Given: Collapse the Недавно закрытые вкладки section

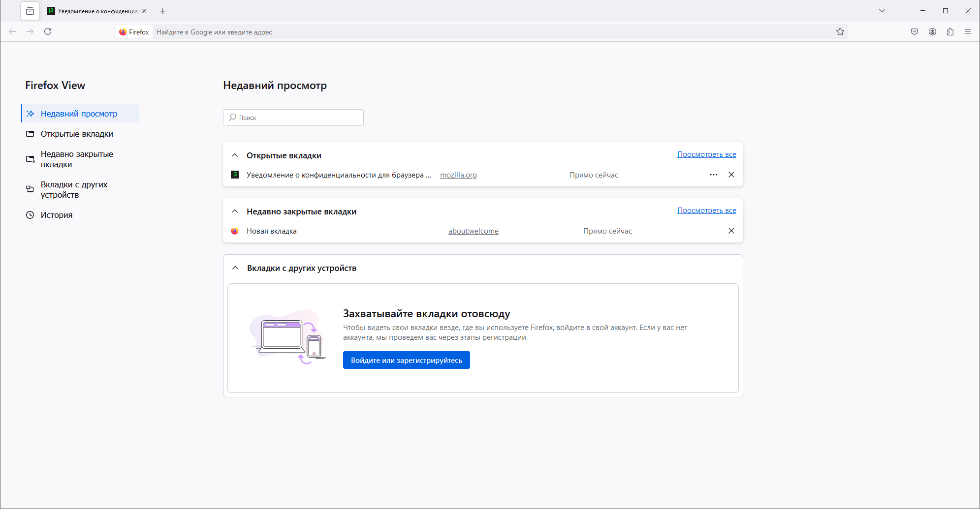Looking at the screenshot, I should (x=235, y=211).
